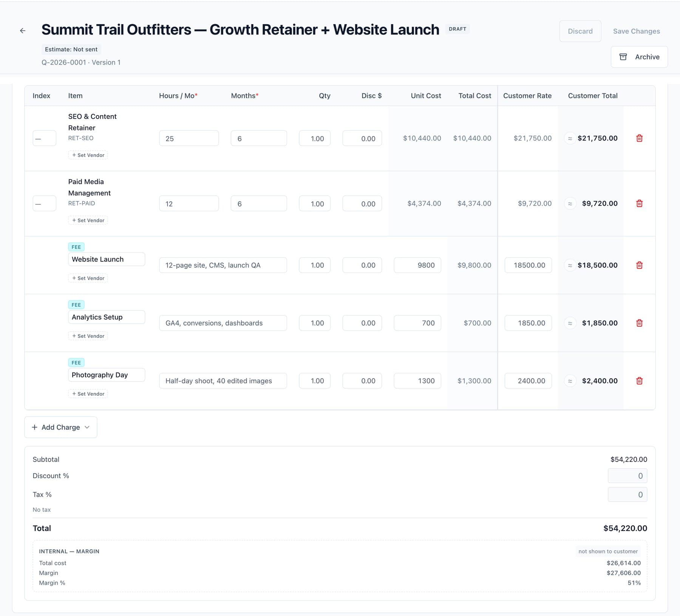Delete the Paid Media Management row
This screenshot has height=616, width=680.
click(x=639, y=204)
